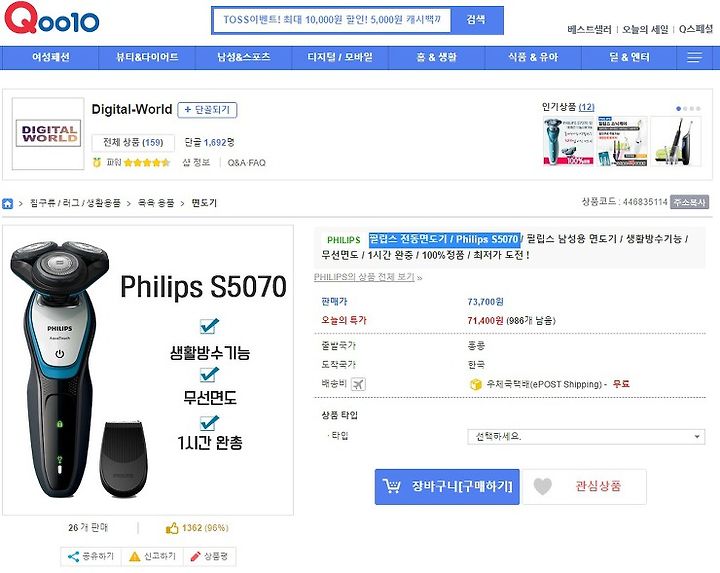720x573 pixels.
Task: Open the 디지털 / 모바일 menu
Action: [340, 57]
